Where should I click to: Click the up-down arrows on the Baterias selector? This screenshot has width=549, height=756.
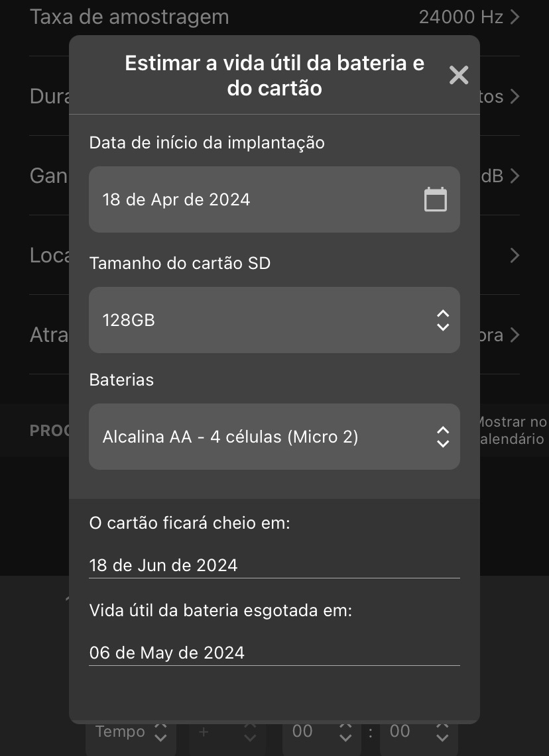click(x=443, y=437)
